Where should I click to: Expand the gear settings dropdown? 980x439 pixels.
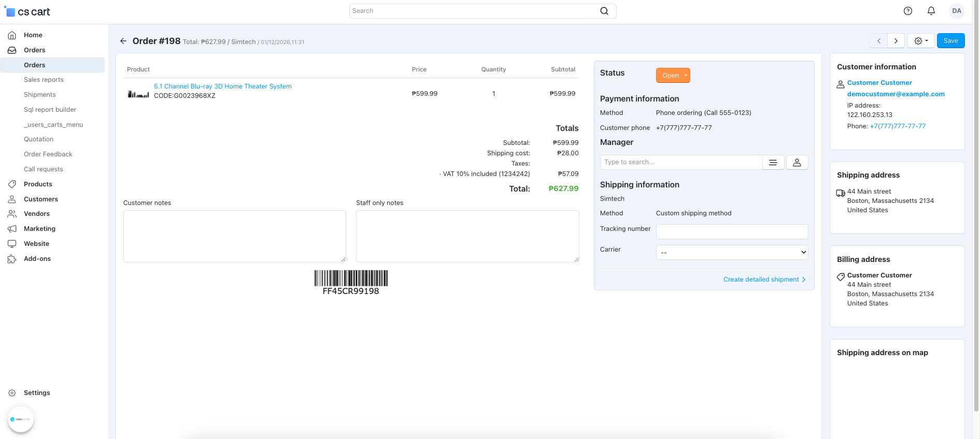[x=920, y=41]
